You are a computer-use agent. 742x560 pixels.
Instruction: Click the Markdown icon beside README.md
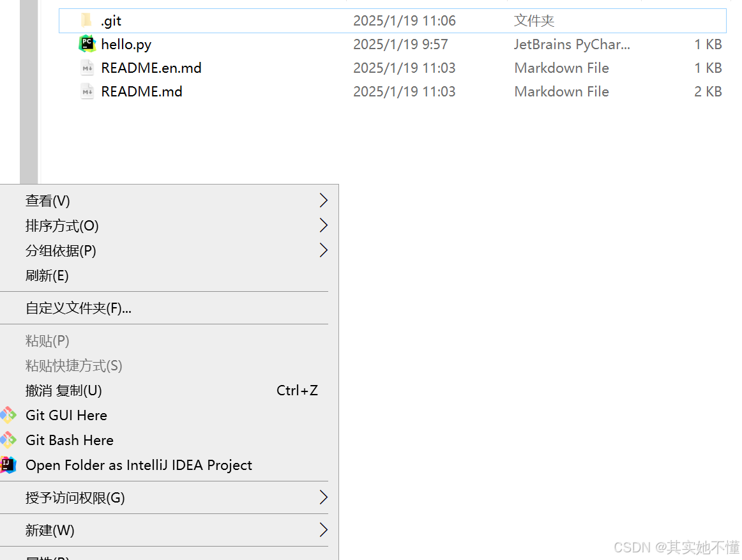87,91
